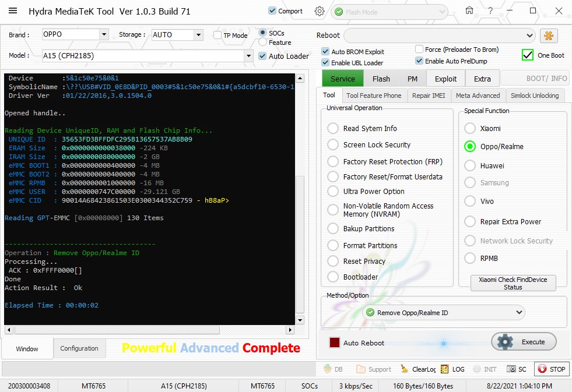Open Meta Advanced tab
Image resolution: width=572 pixels, height=392 pixels.
[478, 96]
